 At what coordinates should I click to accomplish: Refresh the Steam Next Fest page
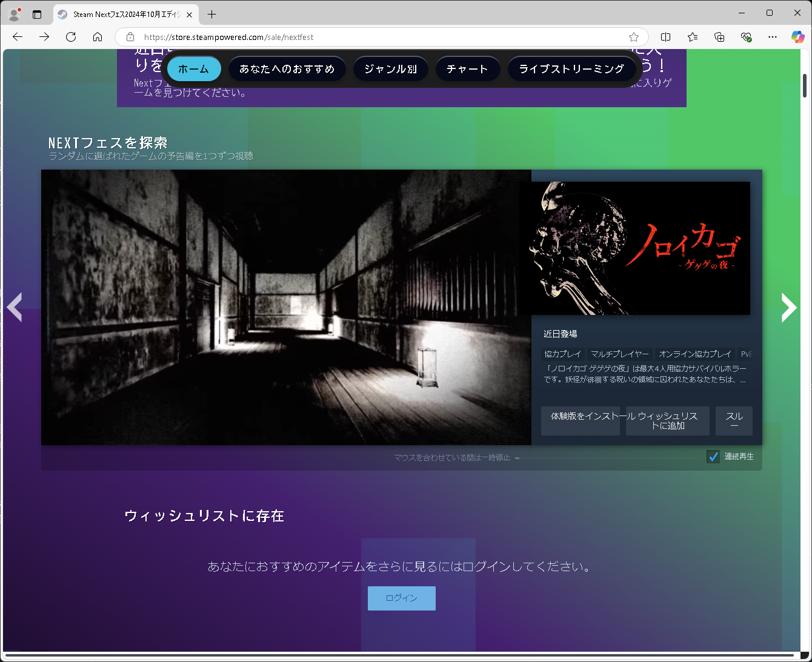click(x=71, y=36)
